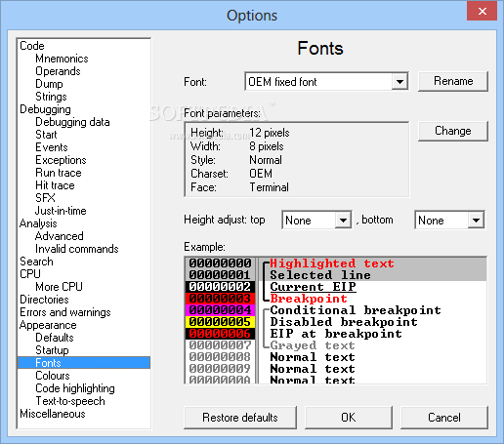Open Just-in-time options

tap(61, 211)
